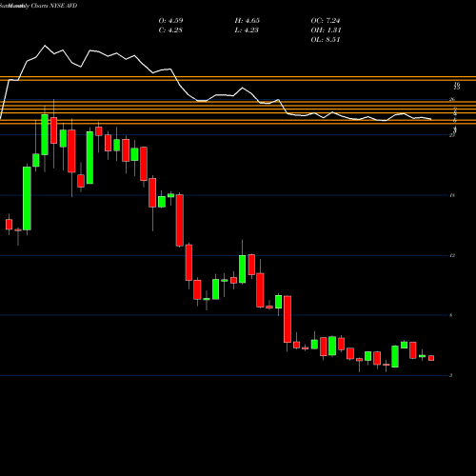
Task: Click the "3" price axis label
Action: (451, 375)
